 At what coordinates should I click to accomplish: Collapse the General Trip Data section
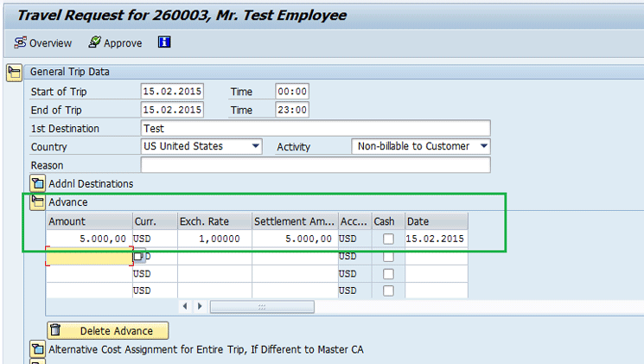(14, 72)
